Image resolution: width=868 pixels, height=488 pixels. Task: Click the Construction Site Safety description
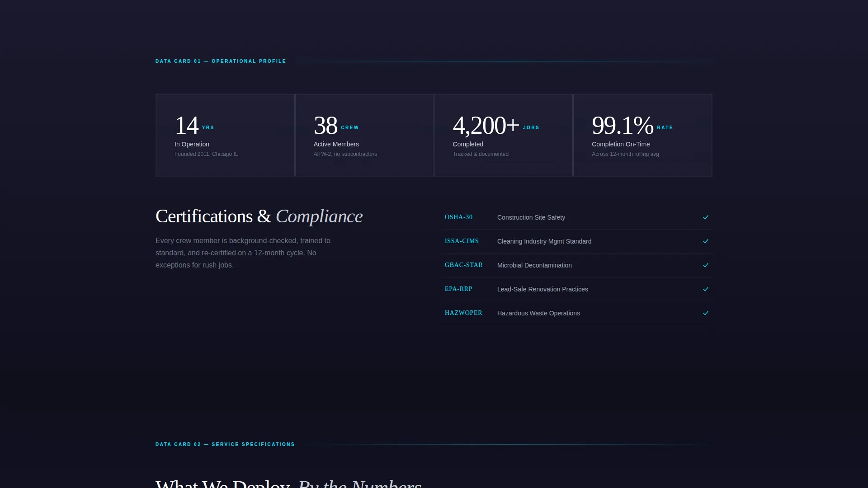[531, 217]
